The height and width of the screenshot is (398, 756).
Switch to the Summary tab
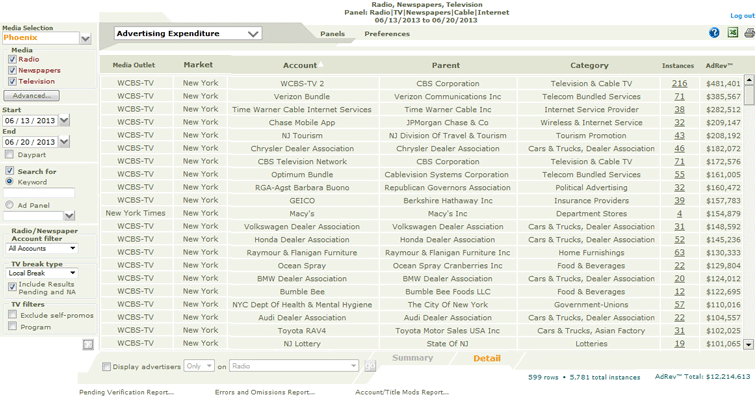[412, 358]
